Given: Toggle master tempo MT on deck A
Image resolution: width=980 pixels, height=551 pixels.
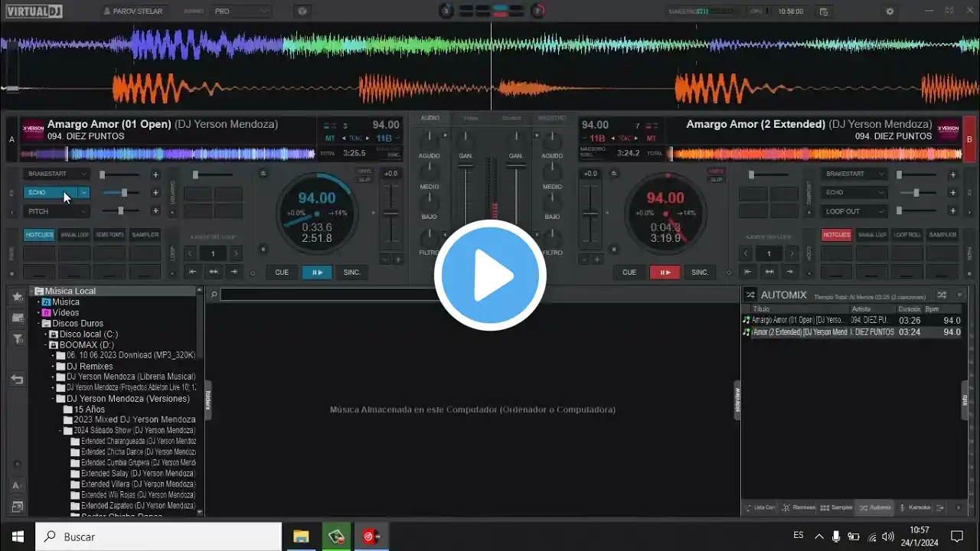Looking at the screenshot, I should 330,139.
